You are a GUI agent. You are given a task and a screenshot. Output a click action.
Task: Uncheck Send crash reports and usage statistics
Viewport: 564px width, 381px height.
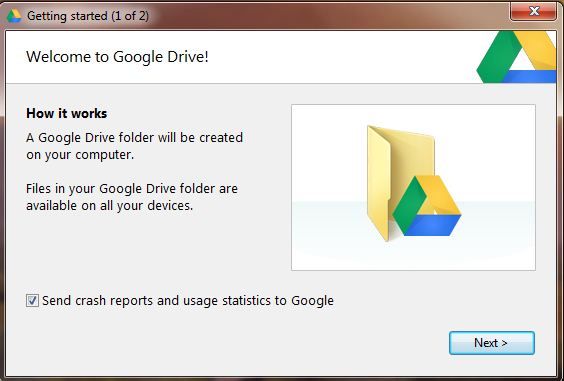pos(32,300)
